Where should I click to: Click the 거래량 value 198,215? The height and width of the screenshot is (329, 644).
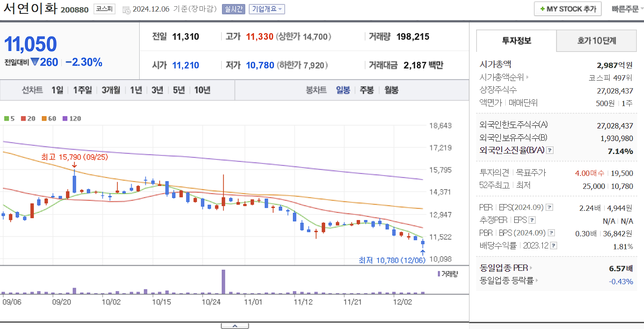[x=413, y=37]
